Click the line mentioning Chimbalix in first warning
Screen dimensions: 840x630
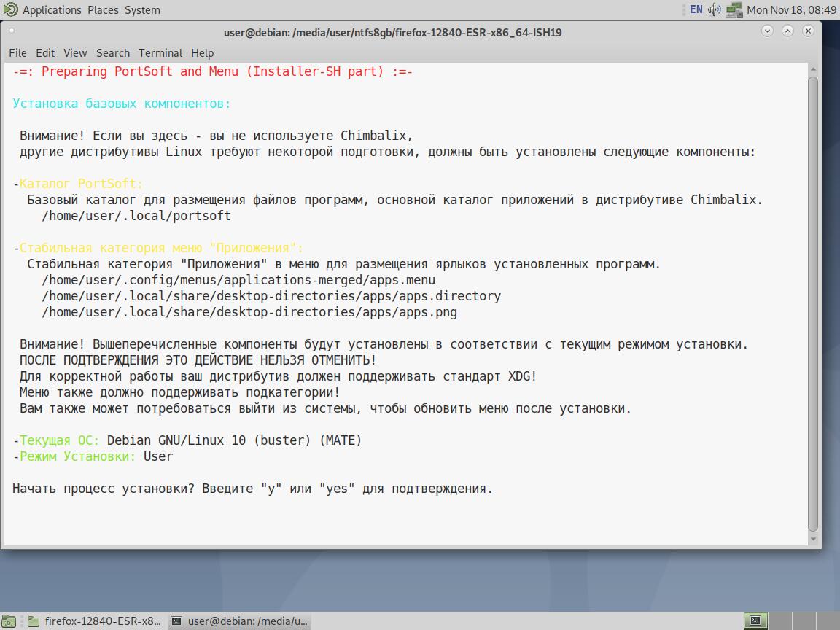click(x=216, y=136)
